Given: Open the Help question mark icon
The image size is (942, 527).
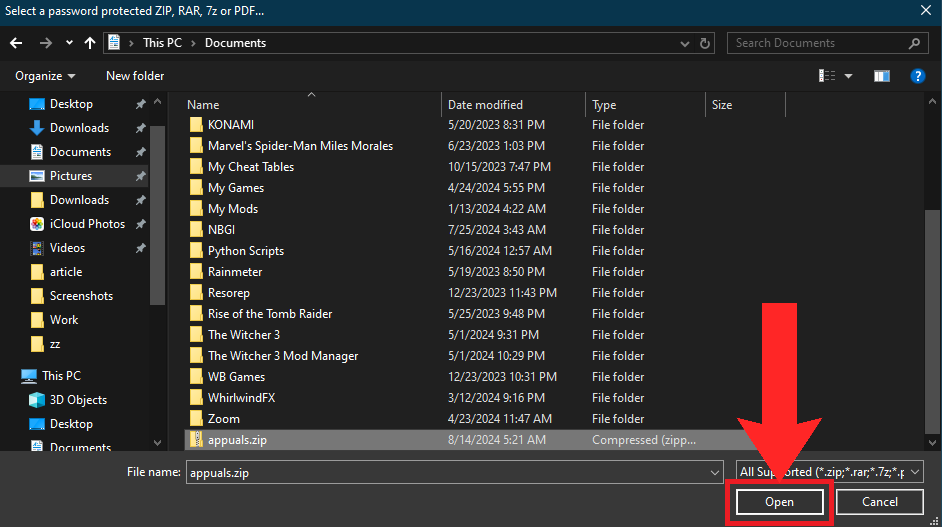Looking at the screenshot, I should point(917,76).
